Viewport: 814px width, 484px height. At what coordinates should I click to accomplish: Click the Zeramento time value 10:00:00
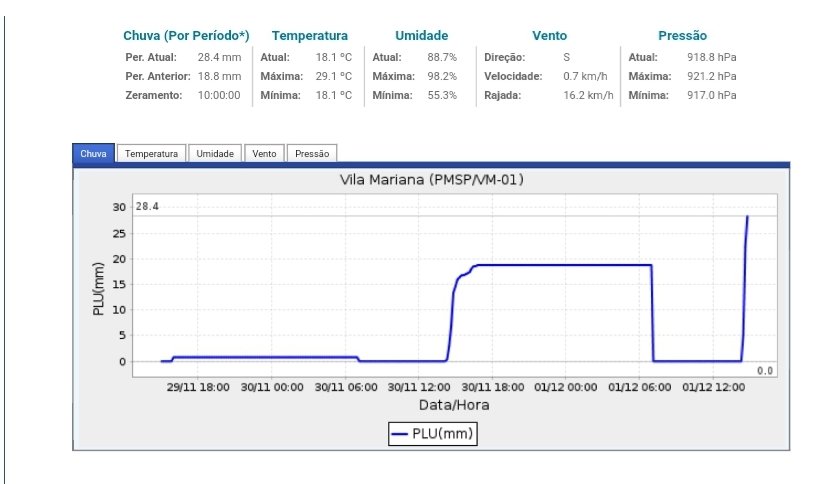click(x=219, y=95)
